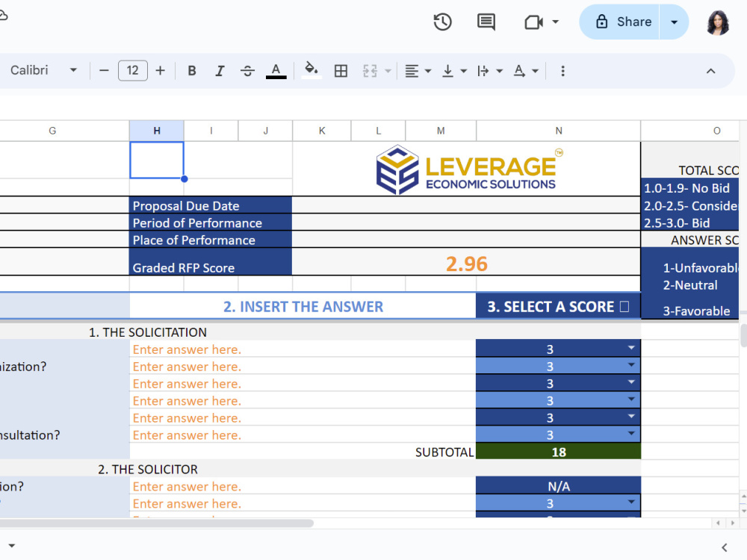Open the borders menu icon
This screenshot has height=560, width=747.
coord(341,70)
